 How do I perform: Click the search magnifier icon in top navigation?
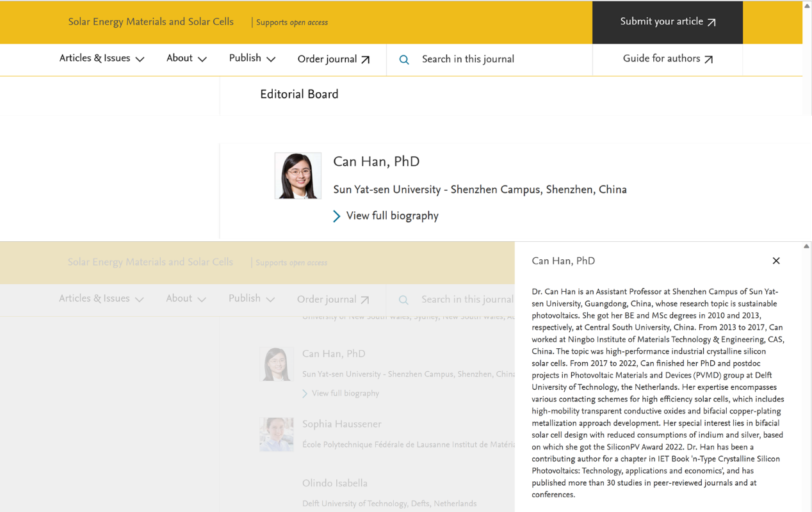[x=404, y=60]
